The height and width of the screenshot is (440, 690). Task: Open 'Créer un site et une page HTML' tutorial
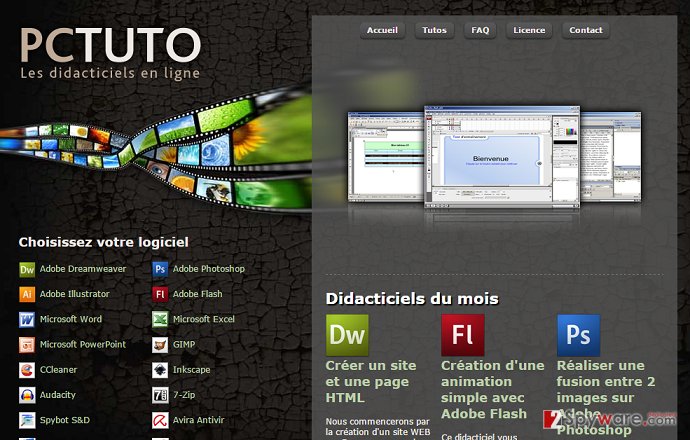[371, 381]
